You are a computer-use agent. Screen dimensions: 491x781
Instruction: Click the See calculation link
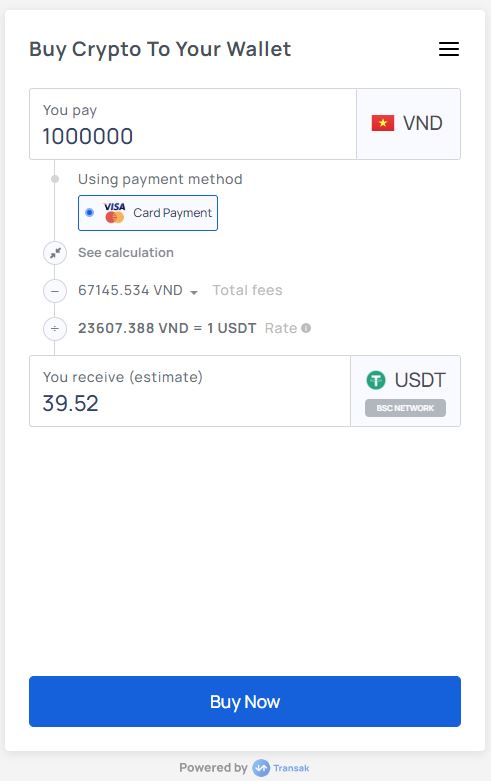point(126,253)
